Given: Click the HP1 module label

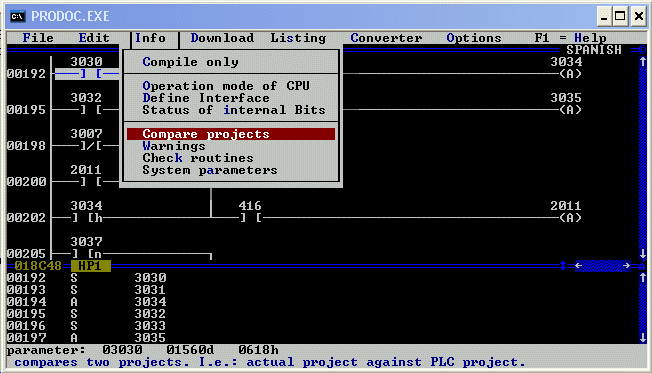Looking at the screenshot, I should pyautogui.click(x=90, y=266).
